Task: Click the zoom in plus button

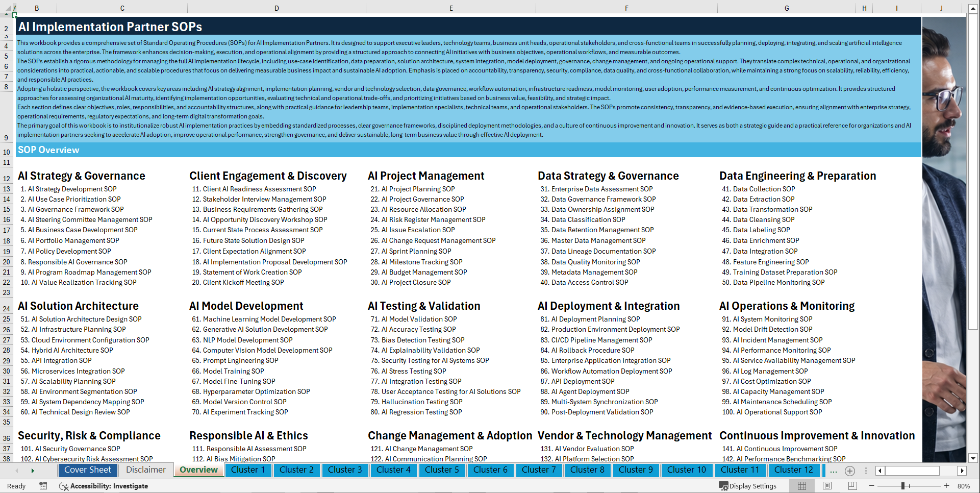Action: [x=946, y=486]
